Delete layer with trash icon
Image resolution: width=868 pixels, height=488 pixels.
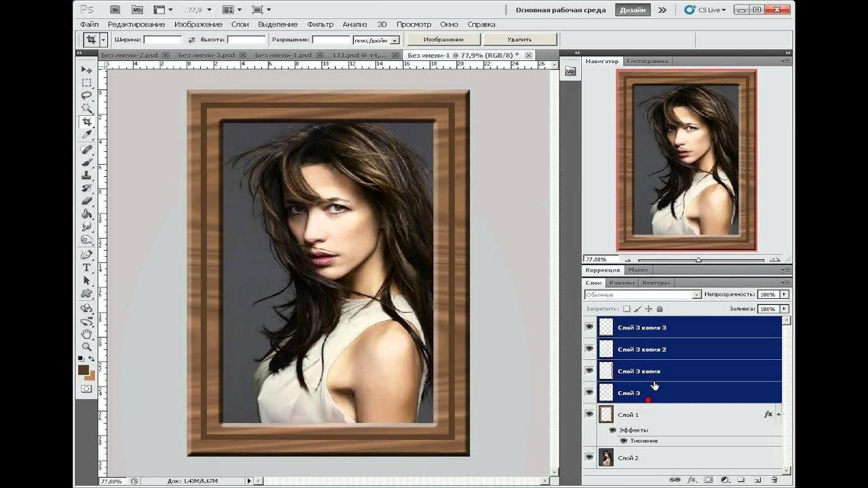(774, 479)
